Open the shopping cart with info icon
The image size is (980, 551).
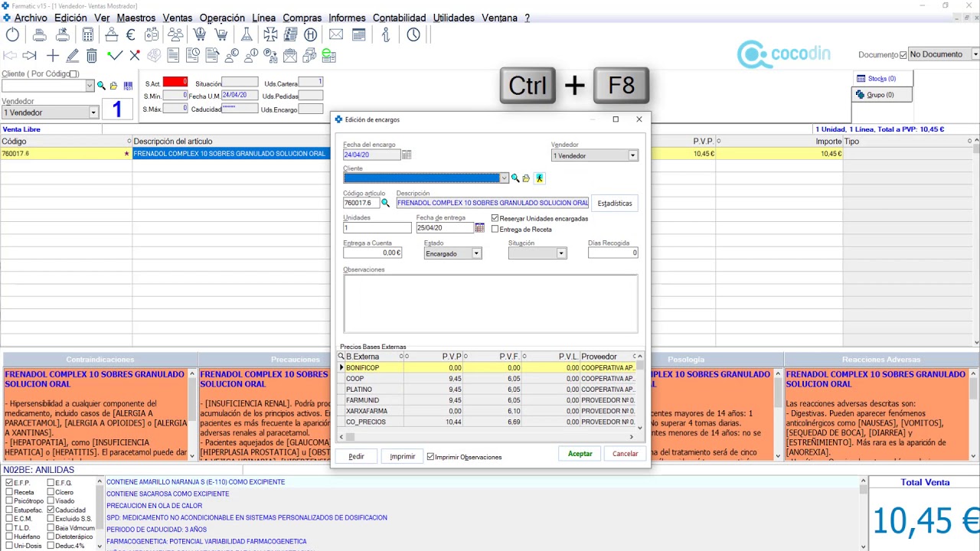click(x=200, y=34)
